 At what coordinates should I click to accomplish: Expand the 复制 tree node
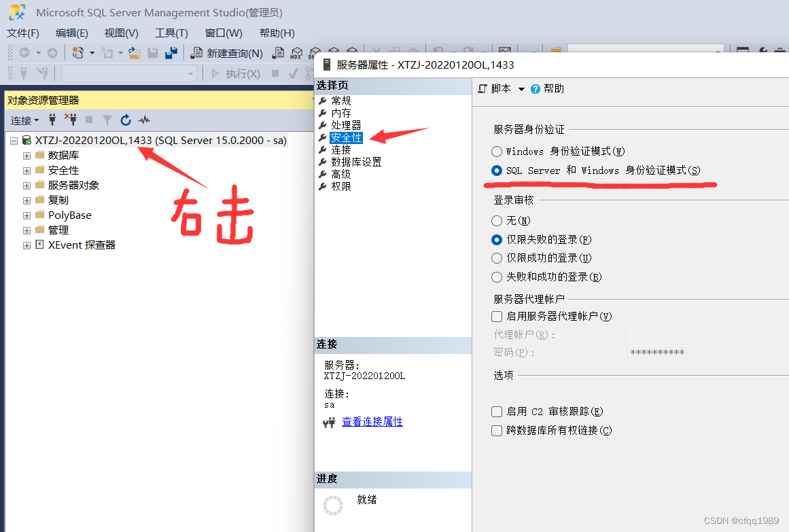(x=27, y=200)
